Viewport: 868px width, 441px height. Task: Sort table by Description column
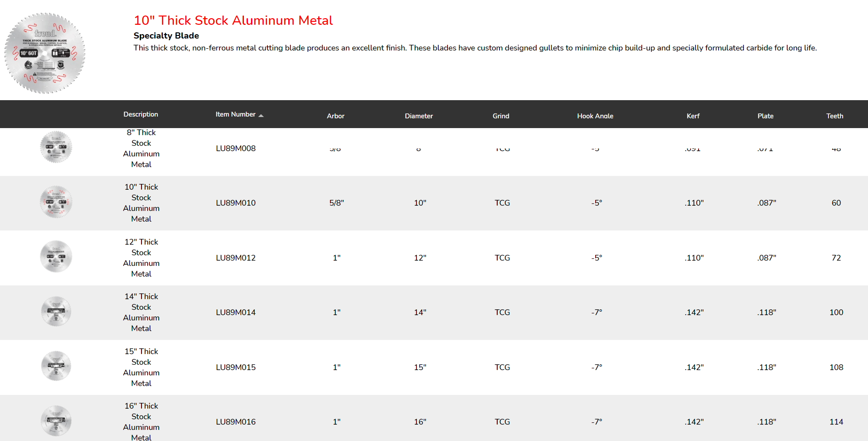141,114
